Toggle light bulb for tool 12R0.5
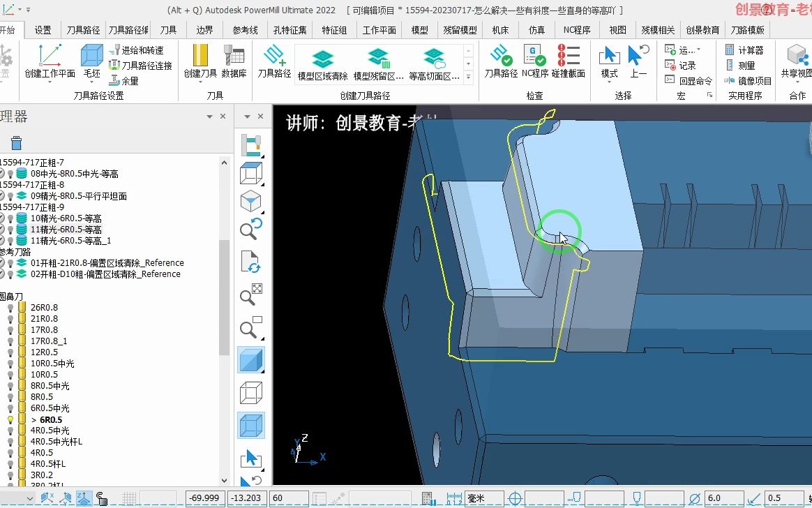 point(10,352)
